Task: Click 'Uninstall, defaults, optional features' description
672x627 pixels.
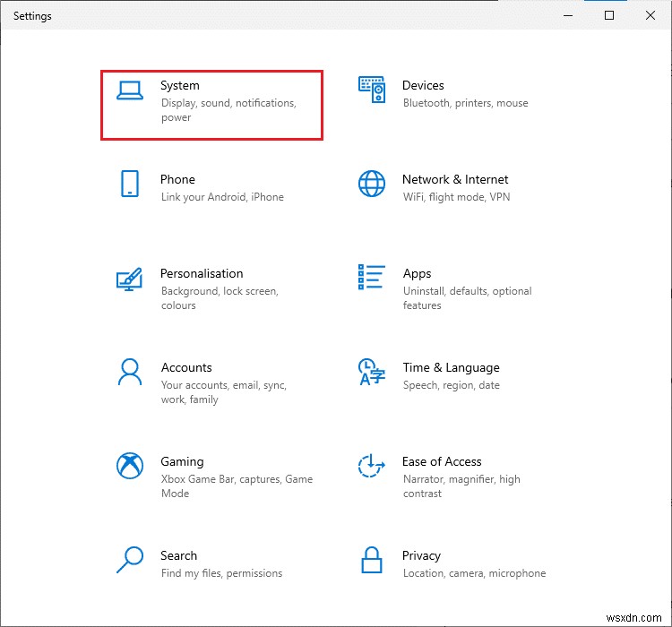Action: coord(467,298)
